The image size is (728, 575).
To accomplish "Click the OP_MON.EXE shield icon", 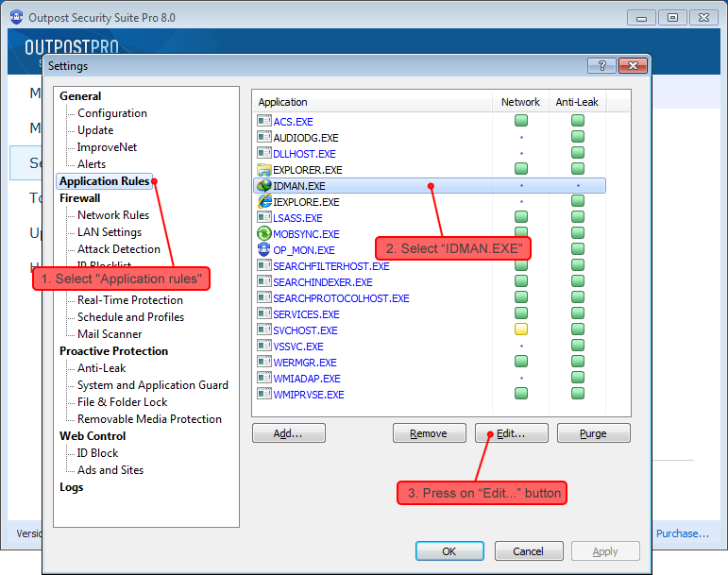I will 264,250.
